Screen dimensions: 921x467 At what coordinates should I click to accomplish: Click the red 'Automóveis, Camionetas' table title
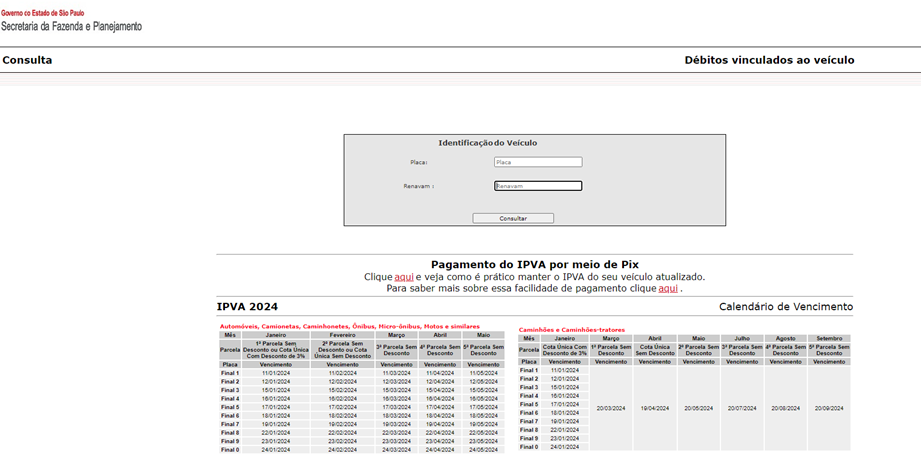(349, 326)
